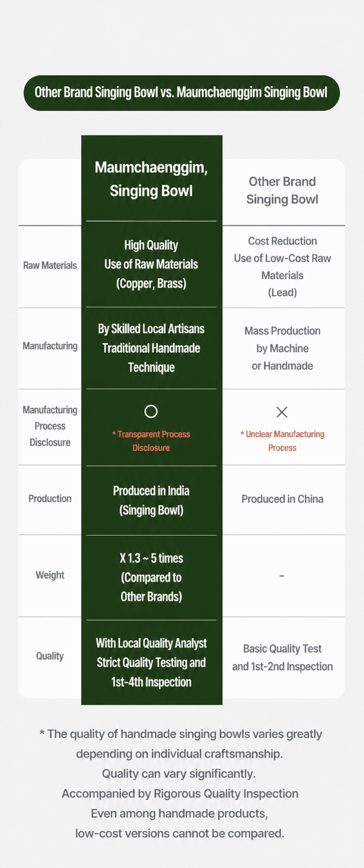Image resolution: width=364 pixels, height=868 pixels.
Task: Click the Low-Cost Raw Materials Lead cell
Action: pos(282,267)
